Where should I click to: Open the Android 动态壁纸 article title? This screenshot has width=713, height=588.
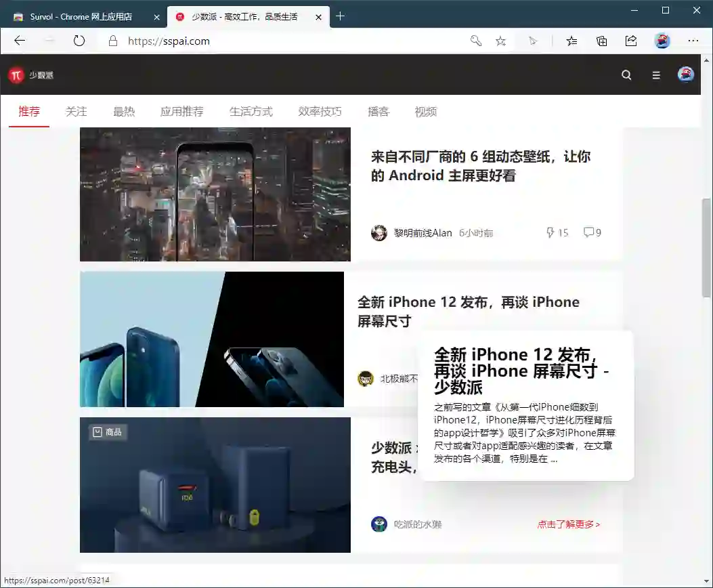point(481,166)
